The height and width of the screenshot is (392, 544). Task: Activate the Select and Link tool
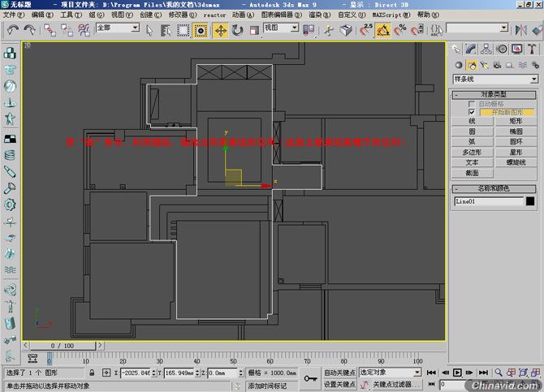click(50, 30)
